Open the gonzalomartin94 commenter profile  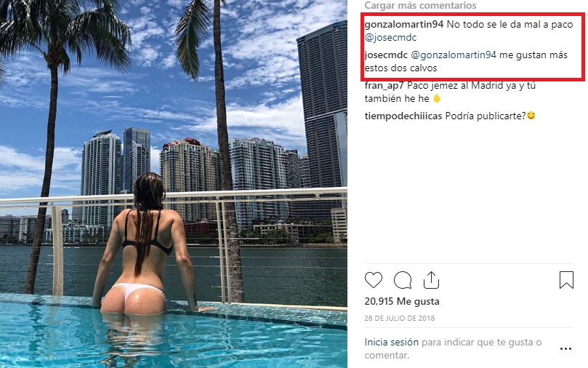pos(404,25)
